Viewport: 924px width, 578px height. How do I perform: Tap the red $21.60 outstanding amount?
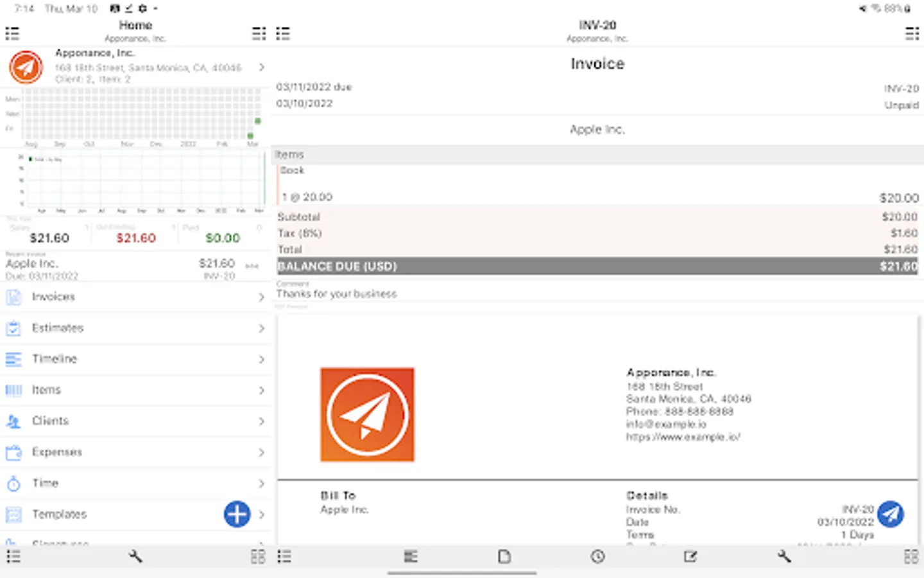coord(136,238)
